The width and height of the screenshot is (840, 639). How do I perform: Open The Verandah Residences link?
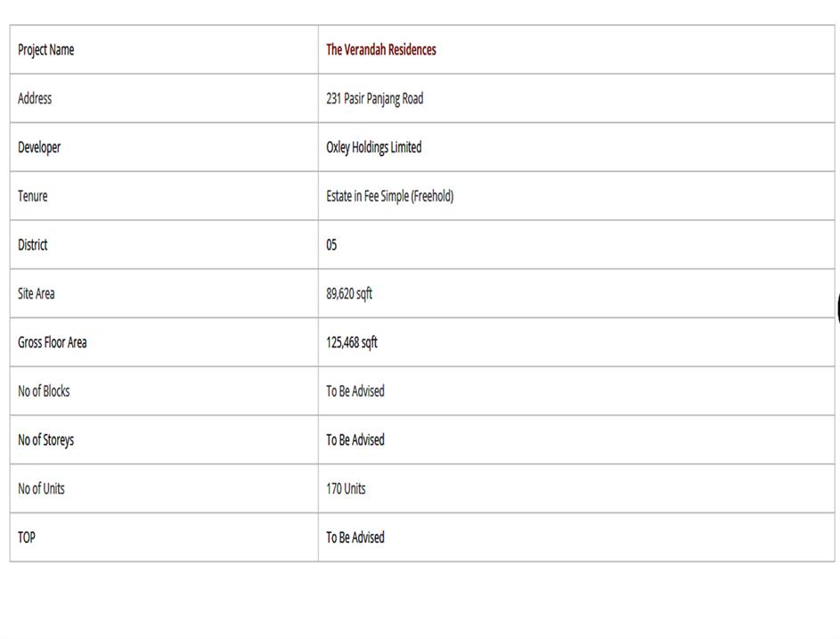point(380,50)
